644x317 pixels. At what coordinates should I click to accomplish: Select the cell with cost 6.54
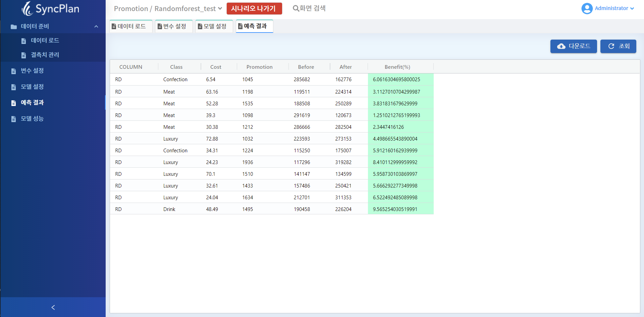211,80
